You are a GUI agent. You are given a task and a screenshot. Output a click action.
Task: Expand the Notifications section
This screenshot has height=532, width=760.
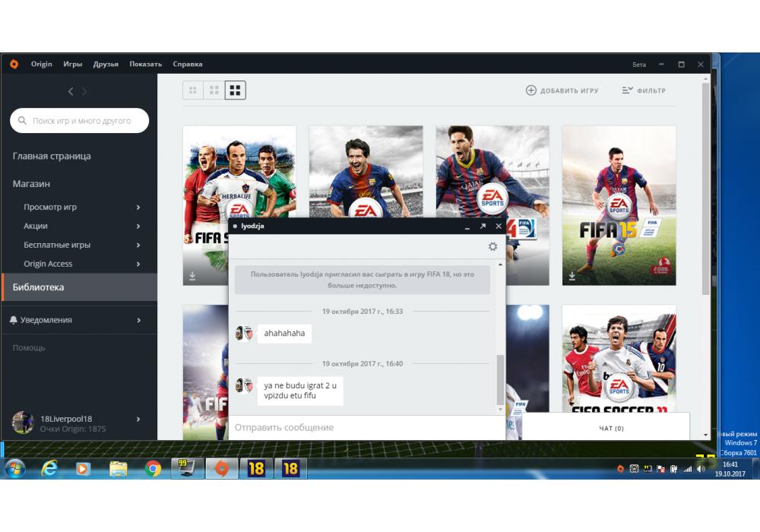(x=138, y=320)
